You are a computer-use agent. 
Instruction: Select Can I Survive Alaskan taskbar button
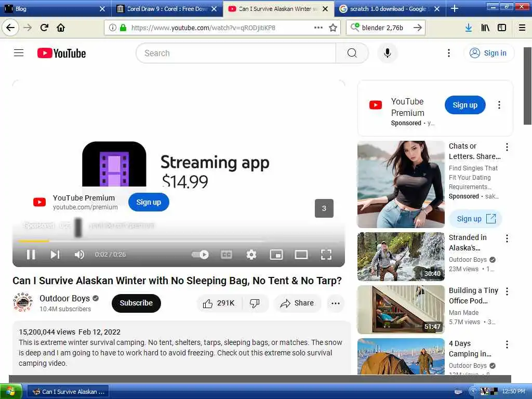[68, 392]
